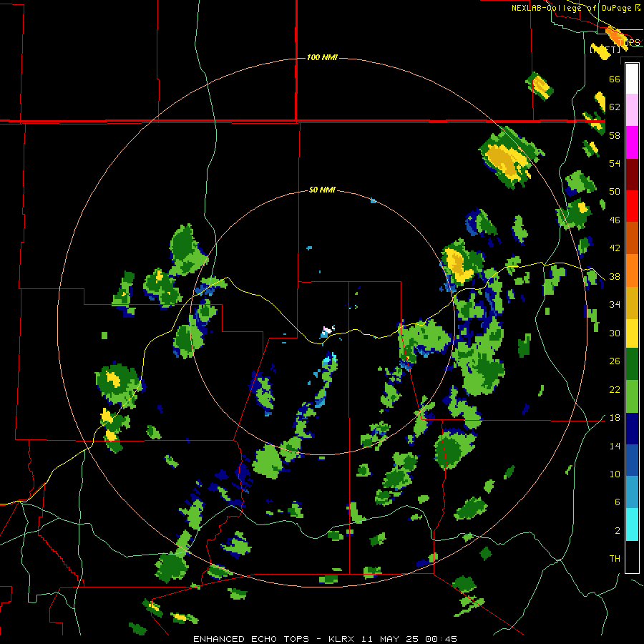Click the legend value 50
The width and height of the screenshot is (644, 644).
[615, 191]
